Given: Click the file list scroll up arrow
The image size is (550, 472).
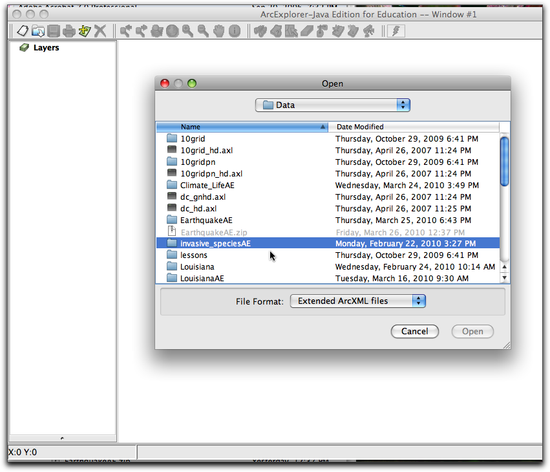Looking at the screenshot, I should point(504,267).
